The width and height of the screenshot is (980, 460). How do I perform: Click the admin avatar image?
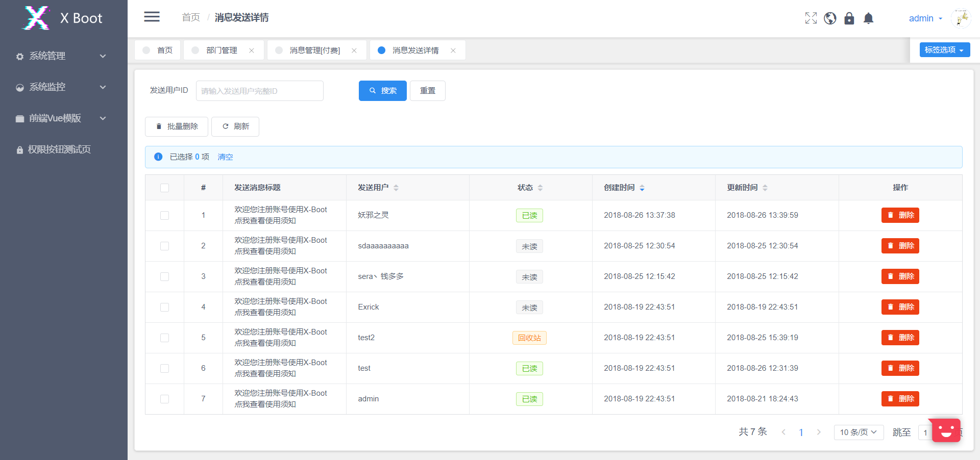[961, 18]
